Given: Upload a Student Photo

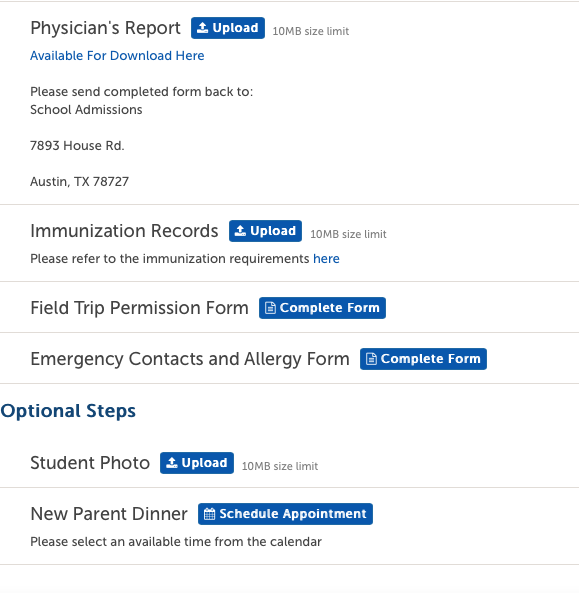Looking at the screenshot, I should (197, 463).
